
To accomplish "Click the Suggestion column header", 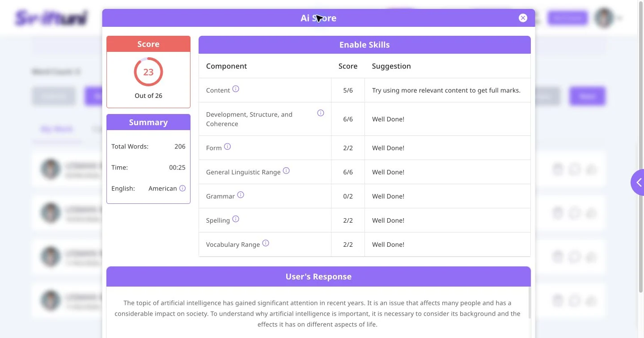I will click(x=391, y=66).
